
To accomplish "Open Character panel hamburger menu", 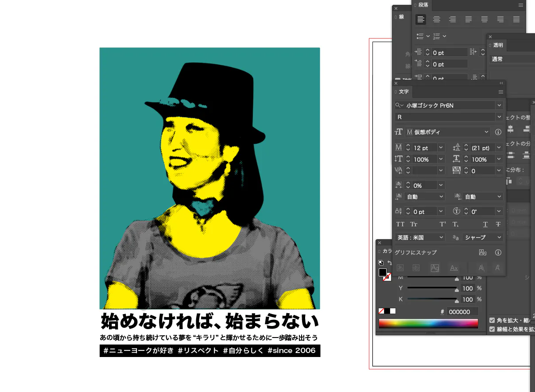I will click(501, 92).
